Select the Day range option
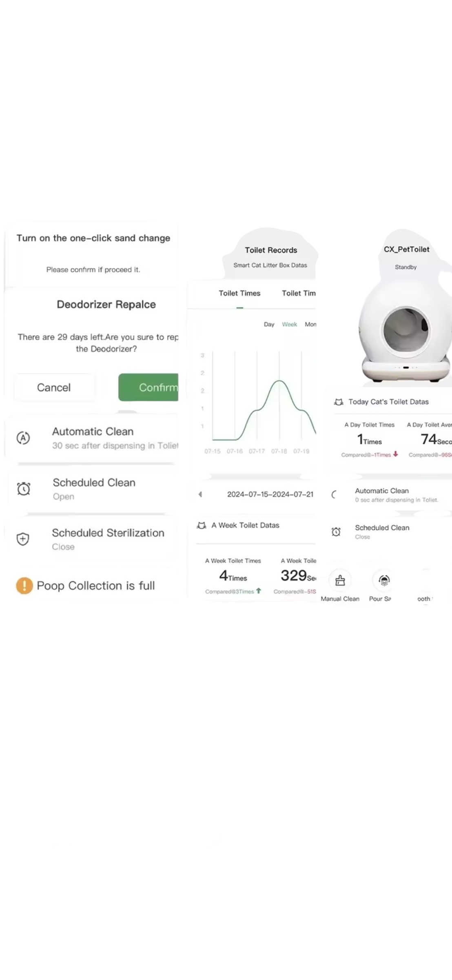Image resolution: width=452 pixels, height=980 pixels. click(269, 324)
